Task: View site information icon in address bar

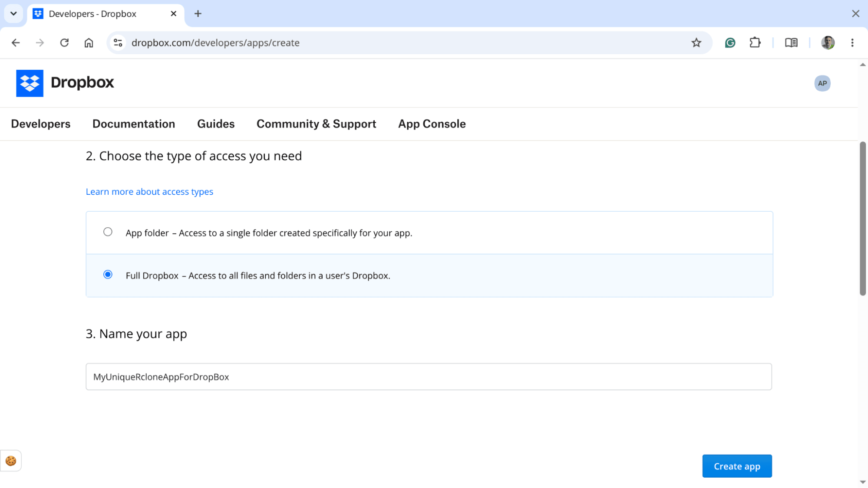Action: pos(118,43)
